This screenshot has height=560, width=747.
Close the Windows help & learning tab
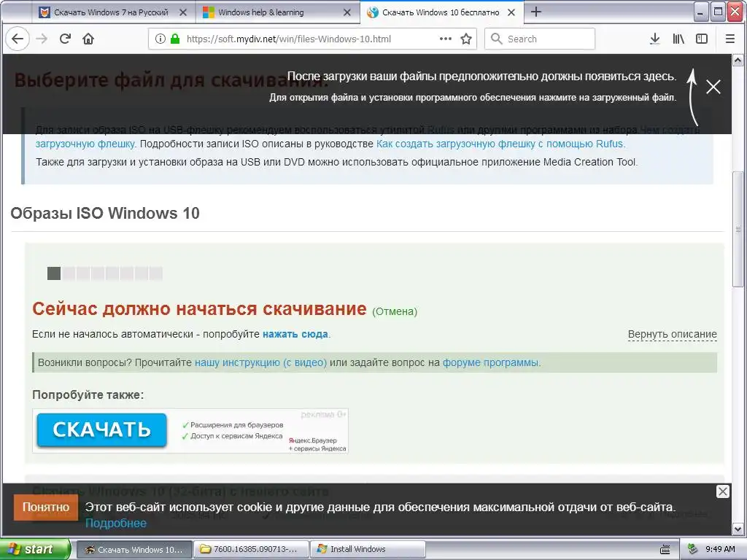pos(347,12)
